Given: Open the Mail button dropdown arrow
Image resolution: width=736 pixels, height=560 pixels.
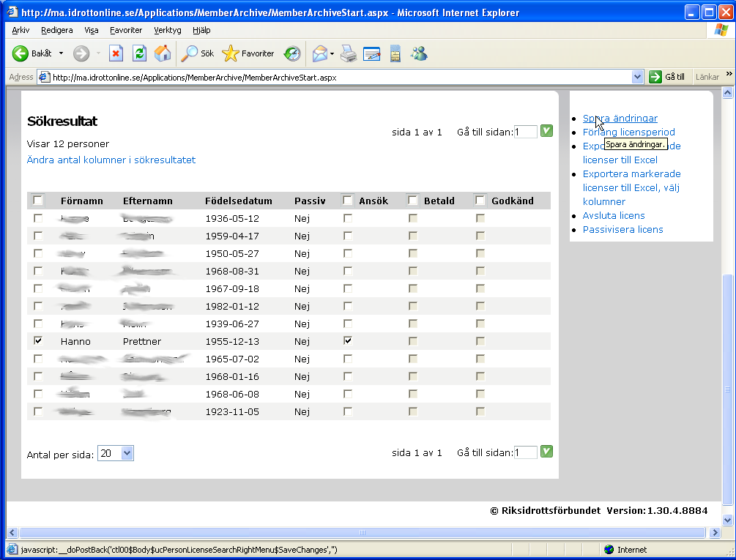Looking at the screenshot, I should [332, 53].
